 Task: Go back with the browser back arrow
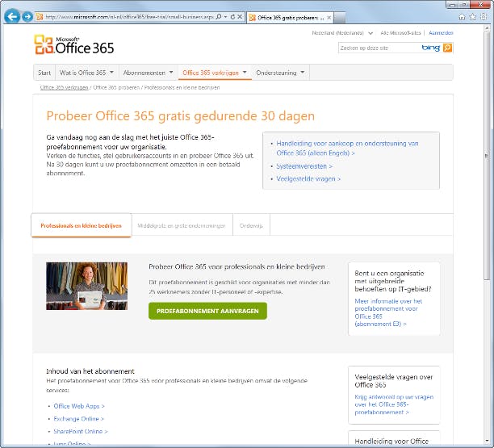tap(12, 16)
